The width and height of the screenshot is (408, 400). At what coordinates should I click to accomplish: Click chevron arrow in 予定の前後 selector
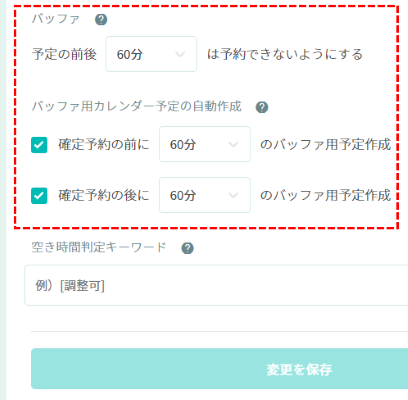pos(180,54)
